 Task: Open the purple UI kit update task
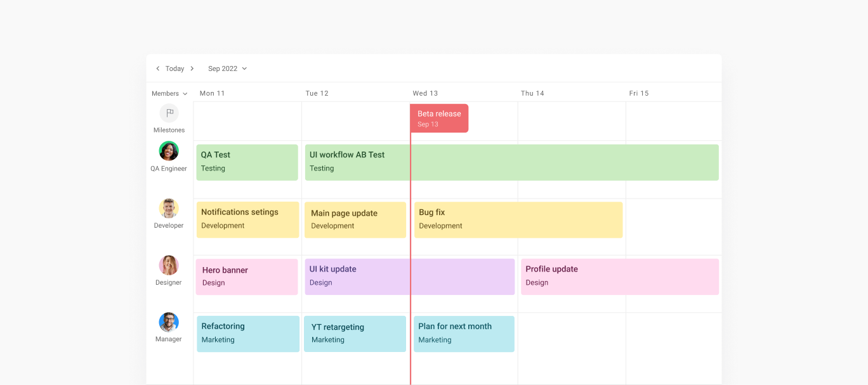409,277
